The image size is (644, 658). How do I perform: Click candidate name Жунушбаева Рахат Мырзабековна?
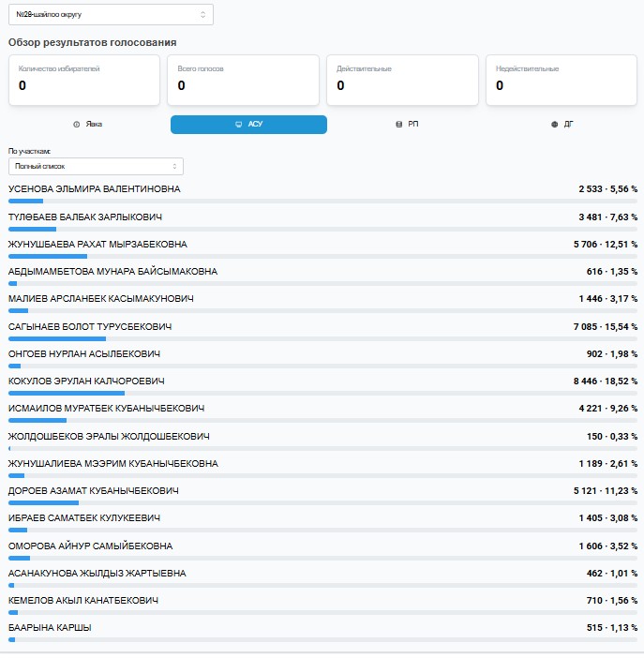(97, 245)
